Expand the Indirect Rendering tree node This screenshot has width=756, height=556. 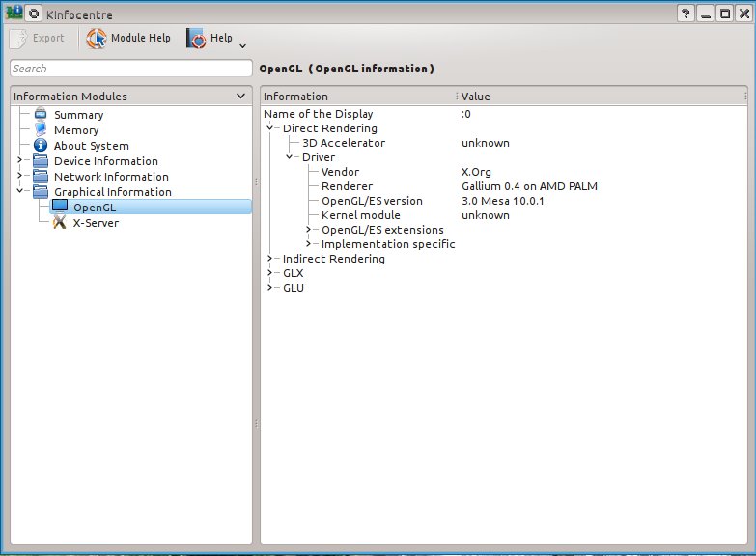tap(269, 259)
